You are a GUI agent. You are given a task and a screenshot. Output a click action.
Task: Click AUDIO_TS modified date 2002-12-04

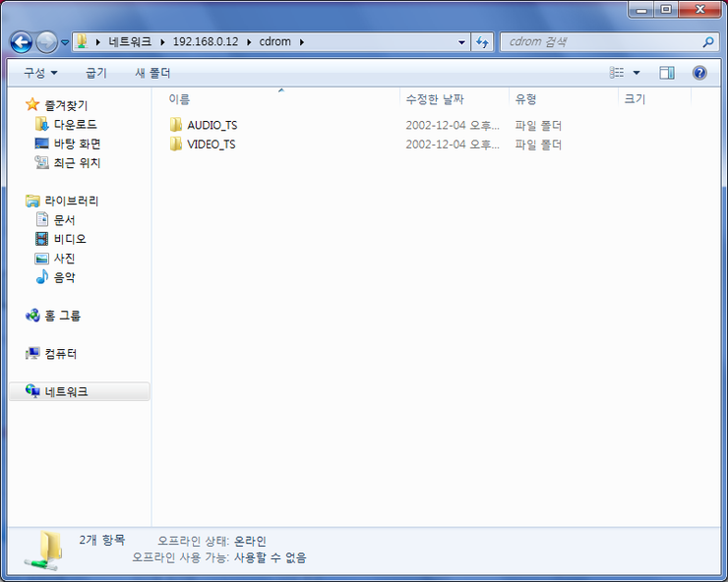[453, 125]
